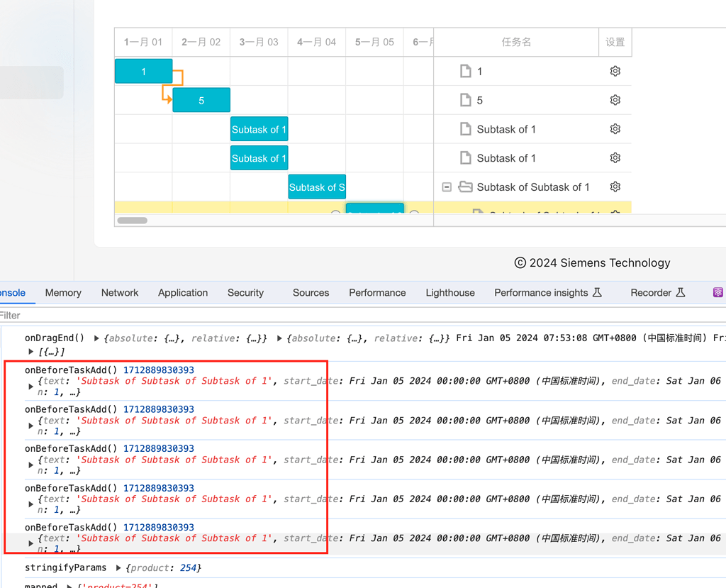
Task: Switch to the Network tab
Action: click(x=119, y=292)
